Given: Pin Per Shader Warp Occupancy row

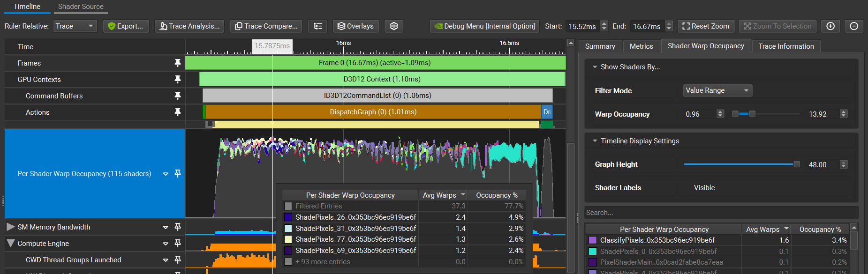Looking at the screenshot, I should coord(177,174).
